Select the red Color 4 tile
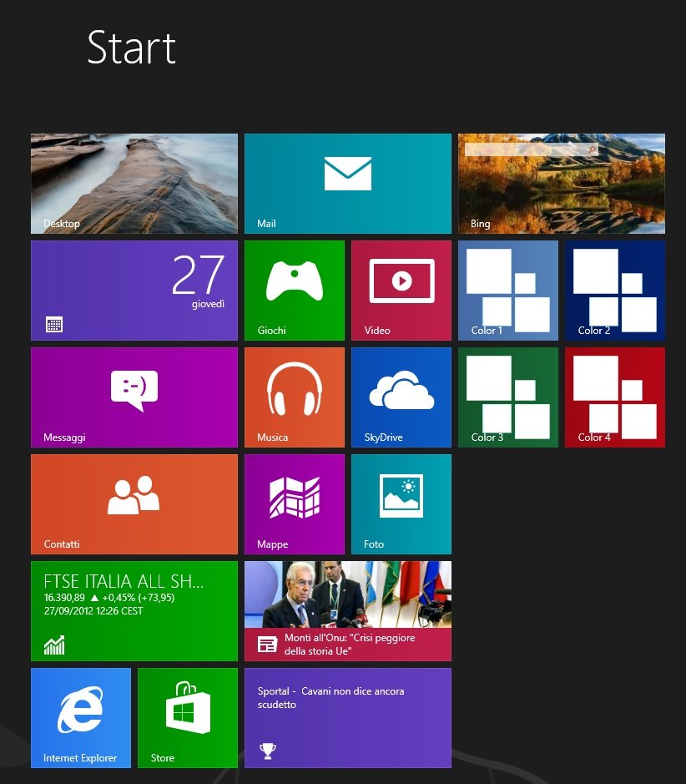 point(614,397)
